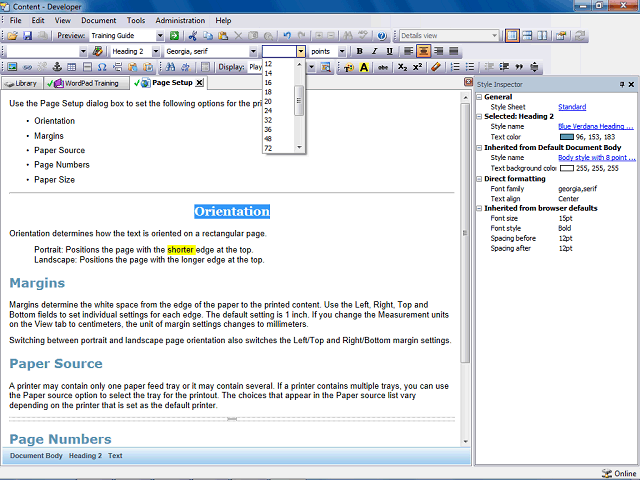Open the Heading 2 style dropdown
The width and height of the screenshot is (640, 480).
coord(156,51)
